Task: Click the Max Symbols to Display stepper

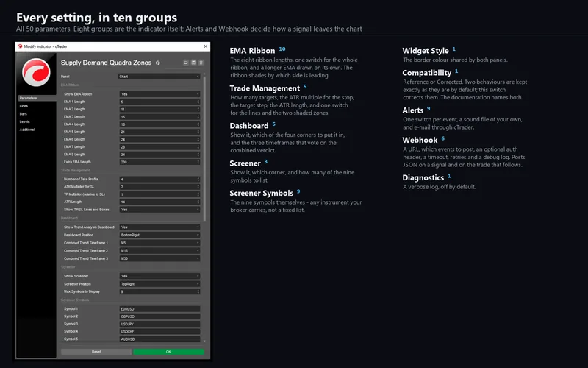Action: (198, 291)
